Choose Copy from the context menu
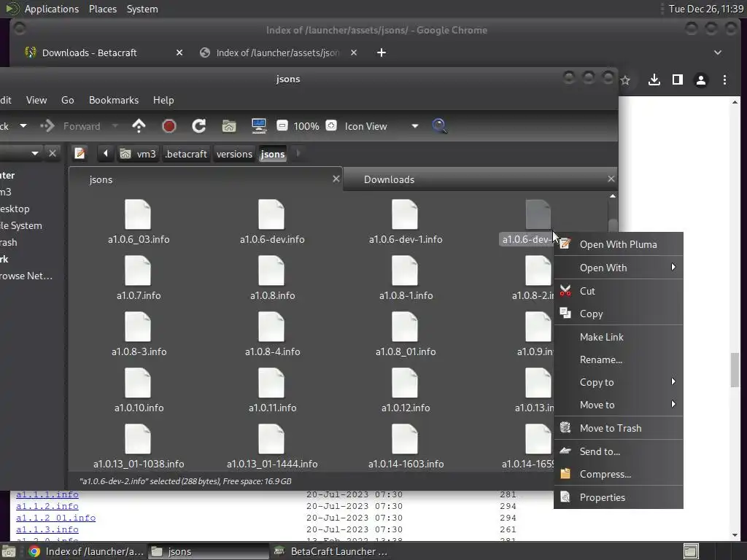The image size is (747, 560). pyautogui.click(x=619, y=314)
